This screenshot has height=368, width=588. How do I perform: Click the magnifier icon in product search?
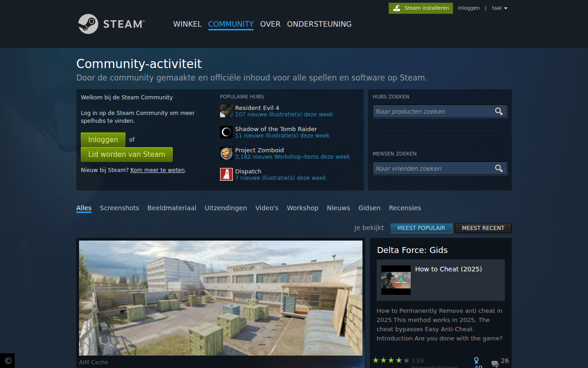pos(499,111)
